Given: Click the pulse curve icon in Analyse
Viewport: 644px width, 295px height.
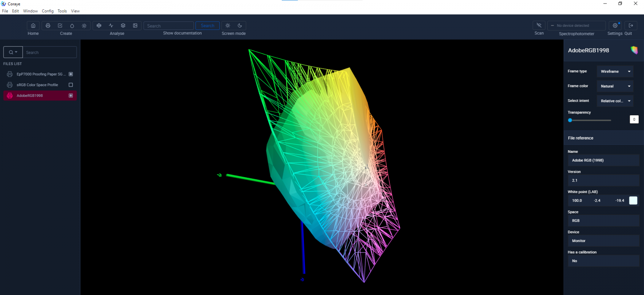Looking at the screenshot, I should [x=111, y=26].
